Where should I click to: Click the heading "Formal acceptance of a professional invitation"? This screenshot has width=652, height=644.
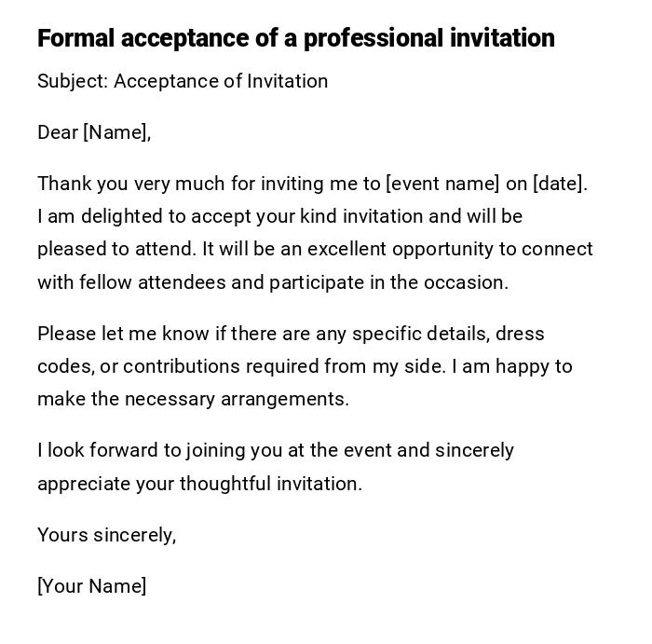(x=295, y=38)
